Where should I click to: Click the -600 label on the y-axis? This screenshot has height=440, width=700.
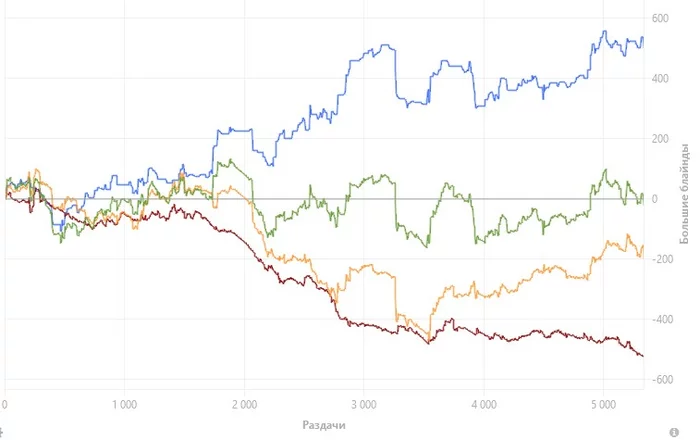(x=660, y=380)
